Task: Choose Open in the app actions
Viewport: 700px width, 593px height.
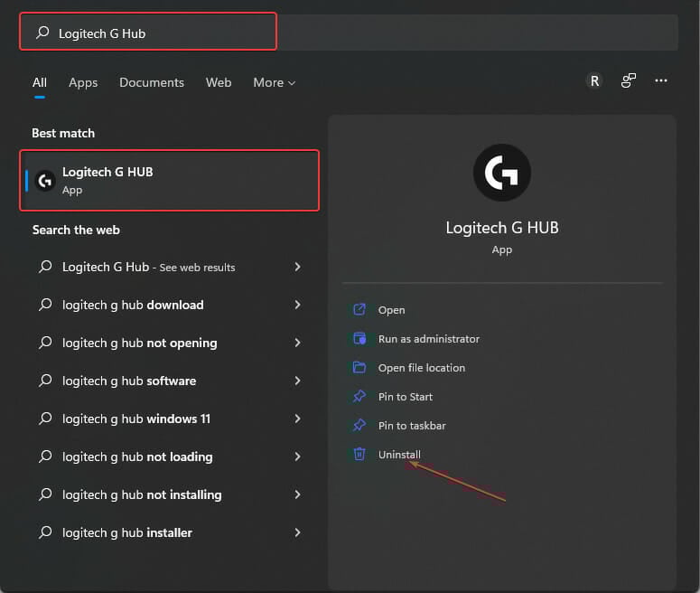Action: coord(391,310)
